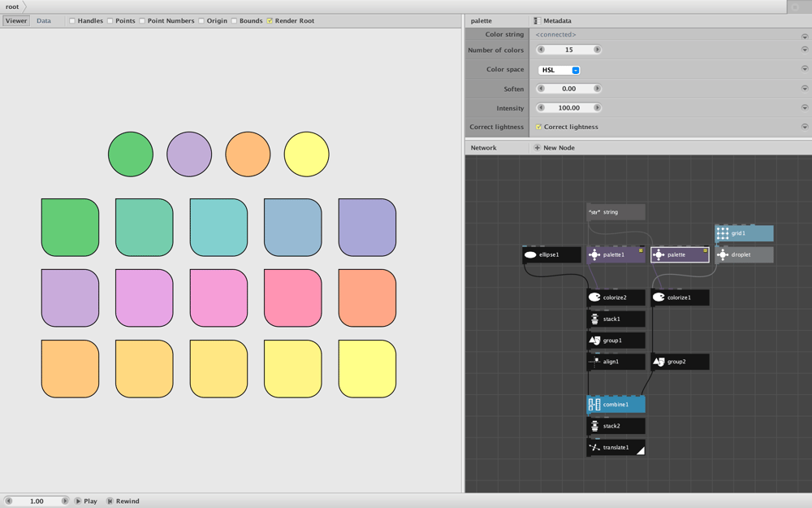
Task: Select the grid1 node icon
Action: click(x=723, y=233)
